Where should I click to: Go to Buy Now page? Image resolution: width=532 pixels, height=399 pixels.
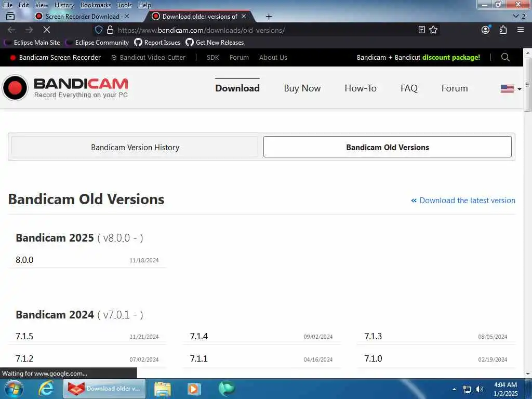[x=302, y=88]
